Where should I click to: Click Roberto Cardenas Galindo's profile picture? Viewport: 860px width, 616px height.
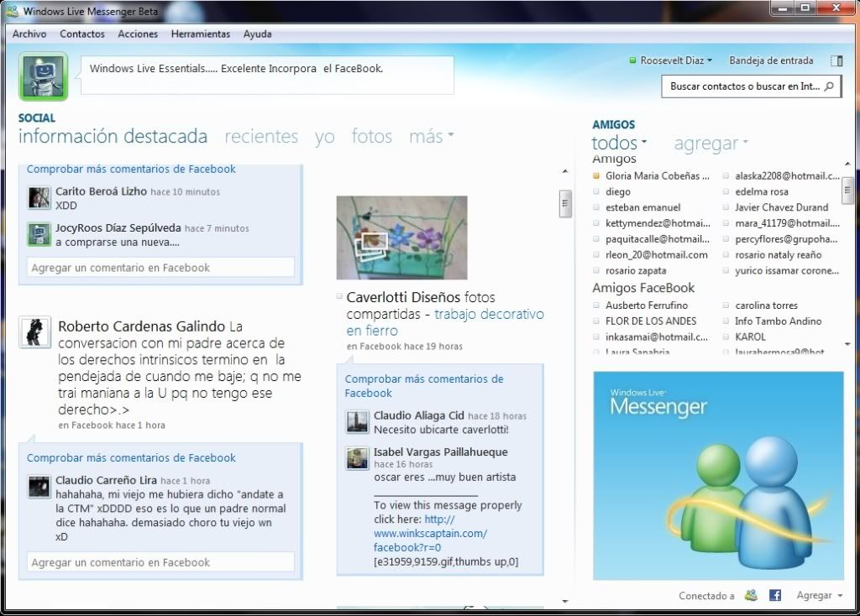pos(34,332)
